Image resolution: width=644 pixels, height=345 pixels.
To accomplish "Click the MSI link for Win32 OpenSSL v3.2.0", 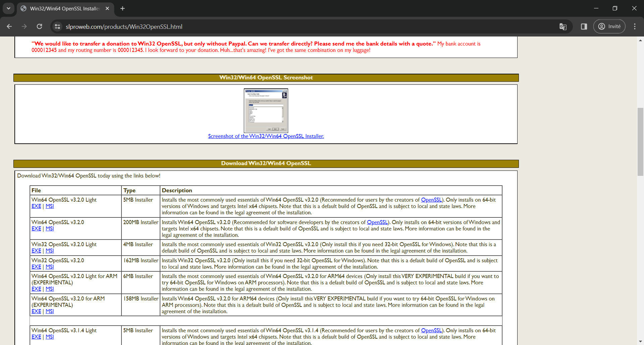I will click(50, 267).
